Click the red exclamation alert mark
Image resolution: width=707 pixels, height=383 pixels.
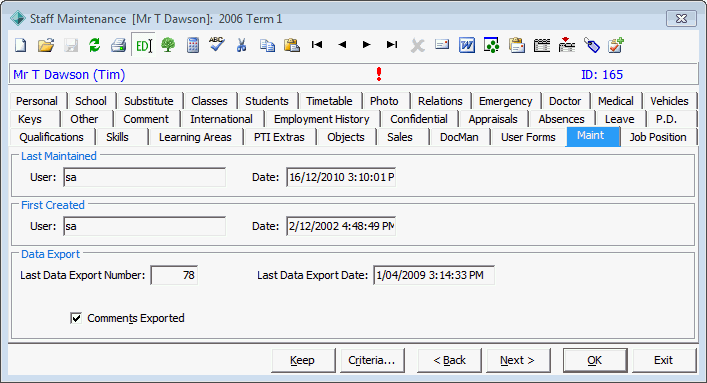(x=379, y=74)
